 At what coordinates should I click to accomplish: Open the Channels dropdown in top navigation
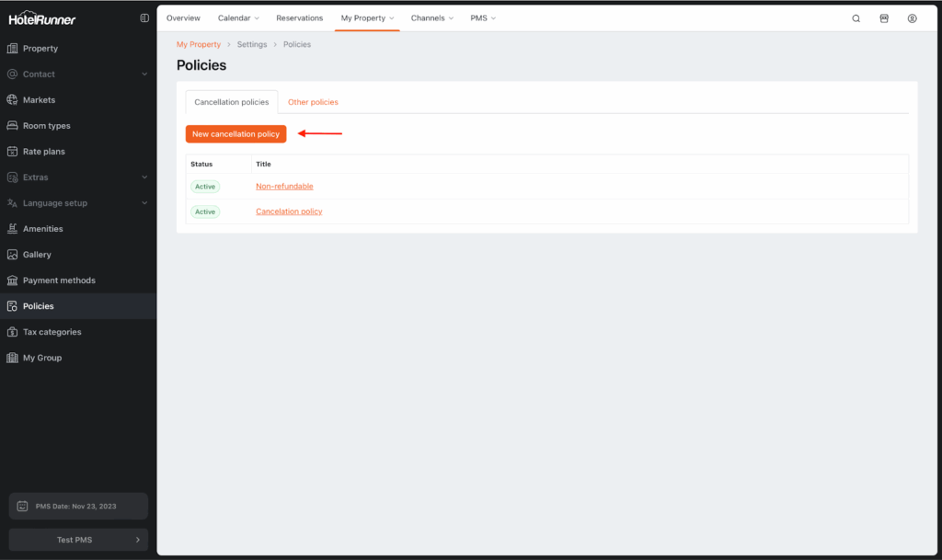pyautogui.click(x=431, y=18)
